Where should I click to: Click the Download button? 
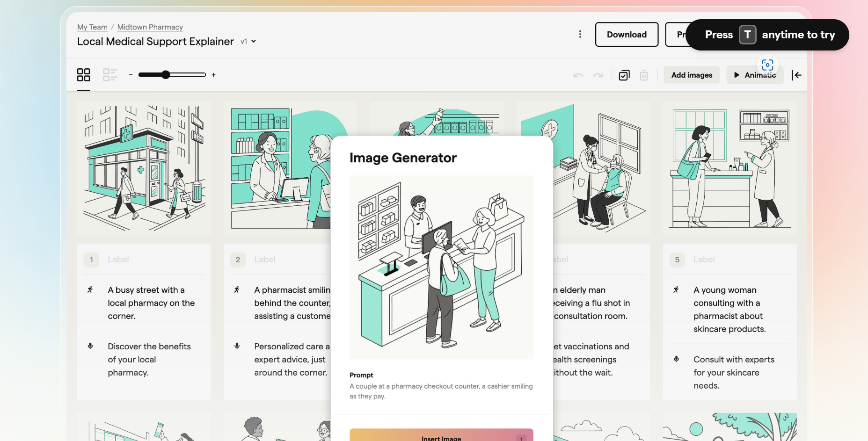tap(627, 35)
